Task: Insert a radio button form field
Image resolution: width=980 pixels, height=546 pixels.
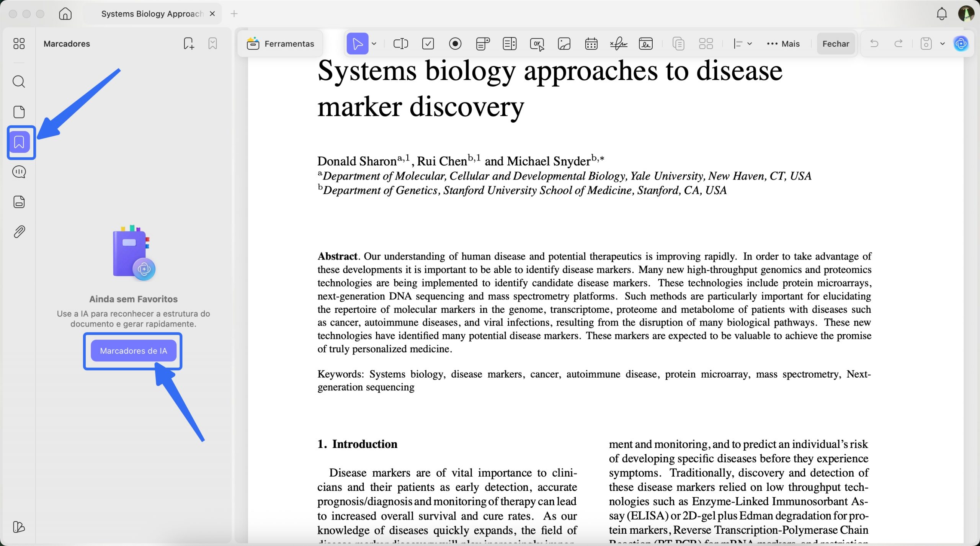Action: coord(455,43)
